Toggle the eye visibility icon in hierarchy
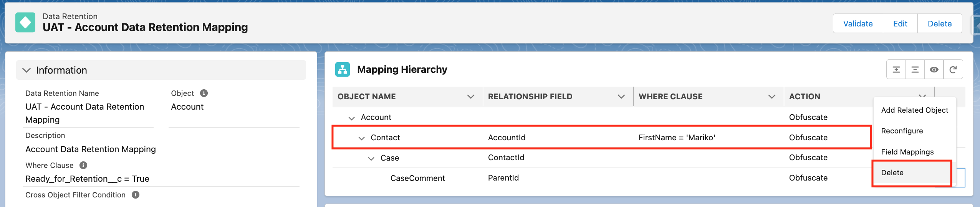The width and height of the screenshot is (980, 207). click(934, 69)
